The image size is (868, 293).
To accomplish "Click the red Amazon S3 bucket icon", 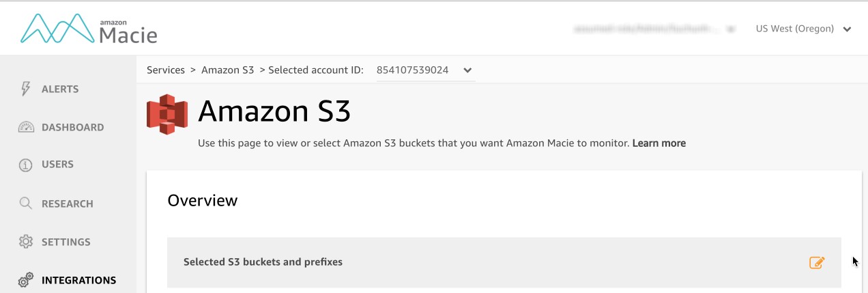I will [x=167, y=114].
